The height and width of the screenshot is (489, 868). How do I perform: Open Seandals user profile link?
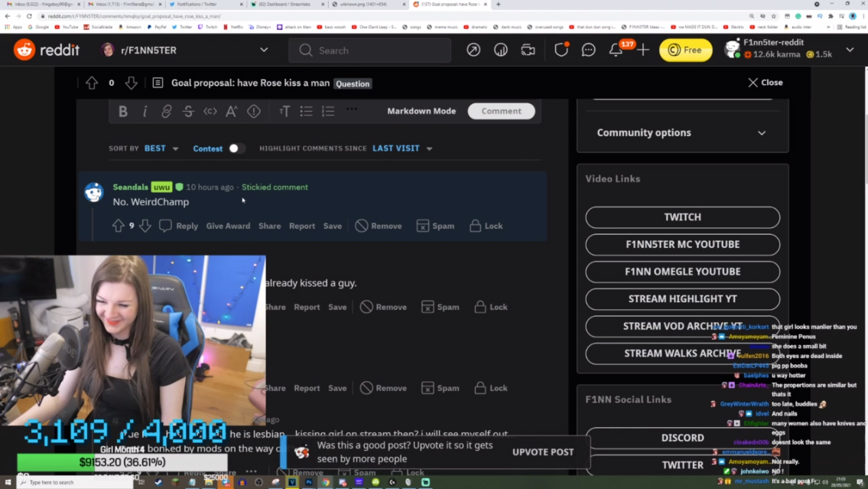(x=131, y=187)
